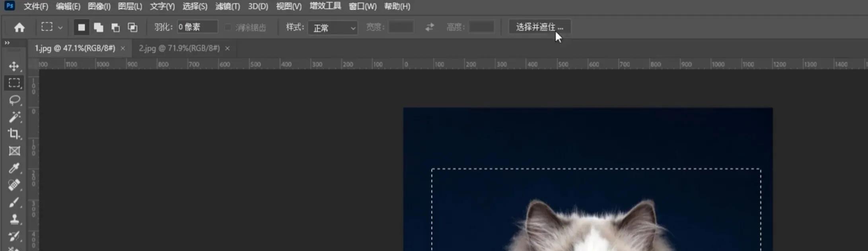Viewport: 868px width, 251px height.
Task: Select the Magic Wand tool
Action: tap(14, 117)
